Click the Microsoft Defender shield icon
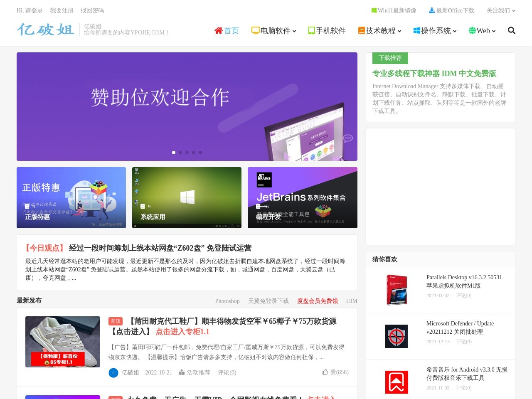The width and height of the screenshot is (532, 399). pyautogui.click(x=397, y=336)
